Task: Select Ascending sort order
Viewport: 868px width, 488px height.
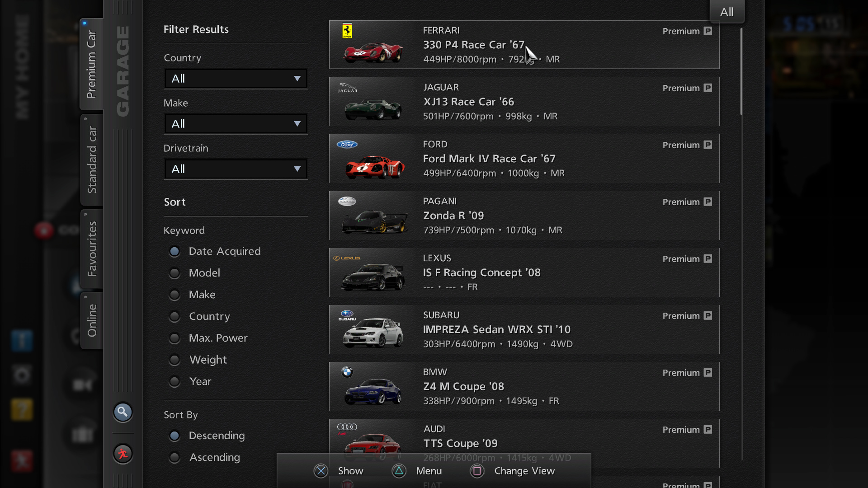Action: coord(175,457)
